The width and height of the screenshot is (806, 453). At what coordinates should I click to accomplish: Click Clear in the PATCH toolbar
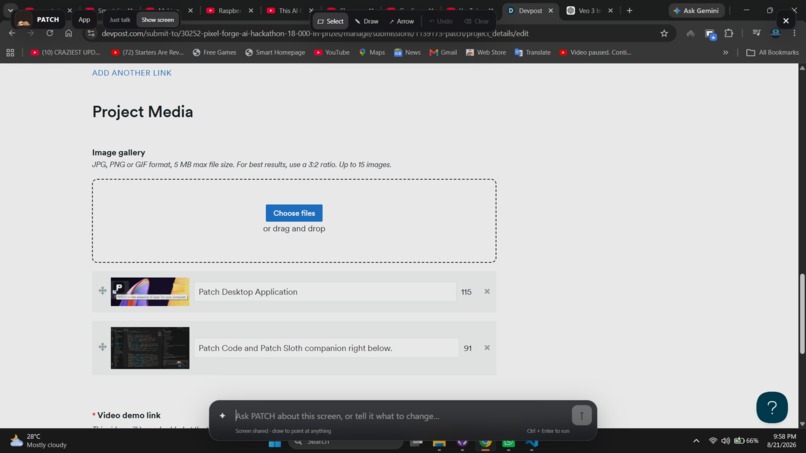[x=477, y=21]
